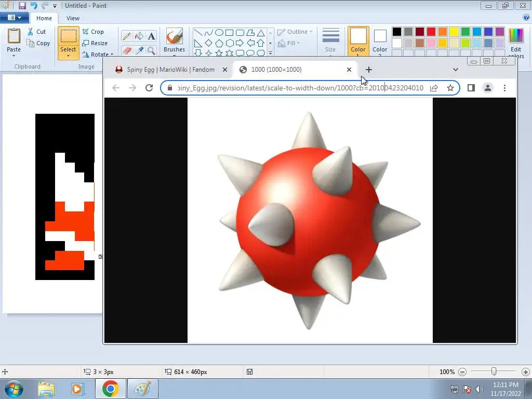Zoom out with the minus button
This screenshot has width=532, height=399.
point(462,372)
